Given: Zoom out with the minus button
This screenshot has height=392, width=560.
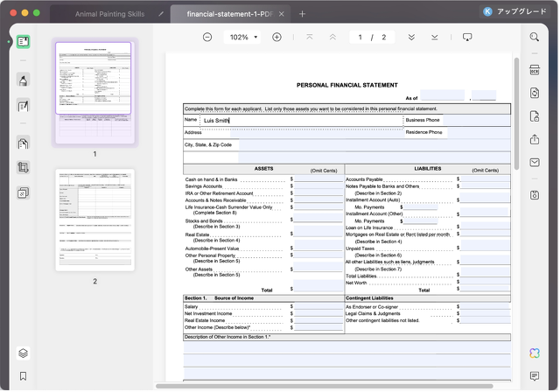Looking at the screenshot, I should point(207,38).
